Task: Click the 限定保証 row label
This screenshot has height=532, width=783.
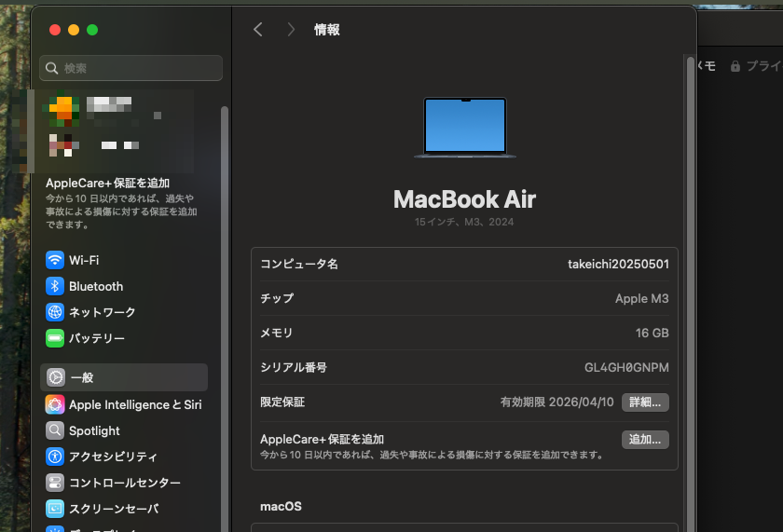Action: coord(282,402)
